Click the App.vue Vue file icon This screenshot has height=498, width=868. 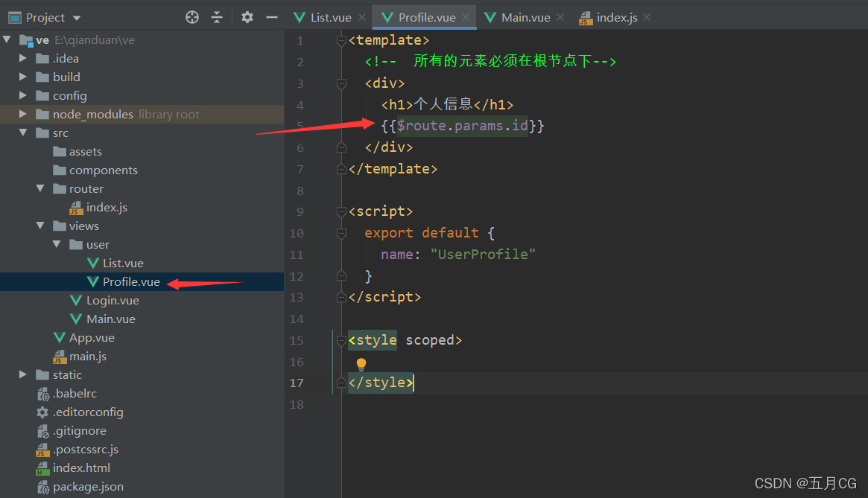coord(59,337)
